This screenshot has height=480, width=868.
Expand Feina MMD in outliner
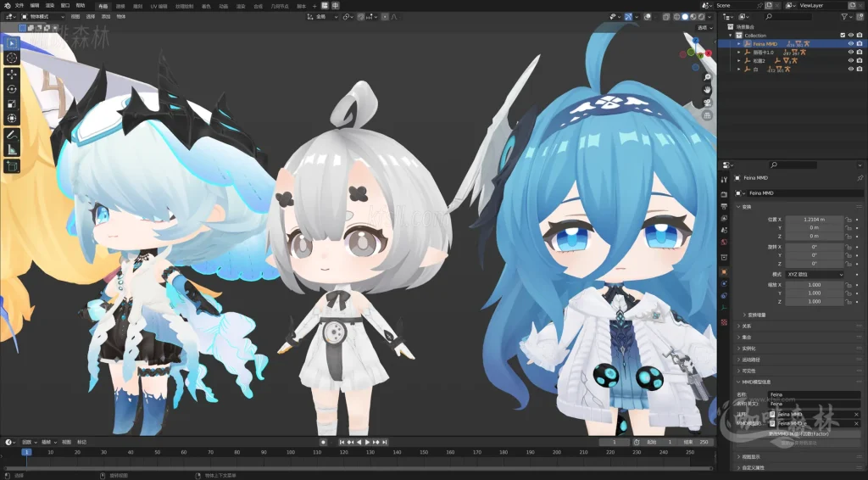coord(738,44)
